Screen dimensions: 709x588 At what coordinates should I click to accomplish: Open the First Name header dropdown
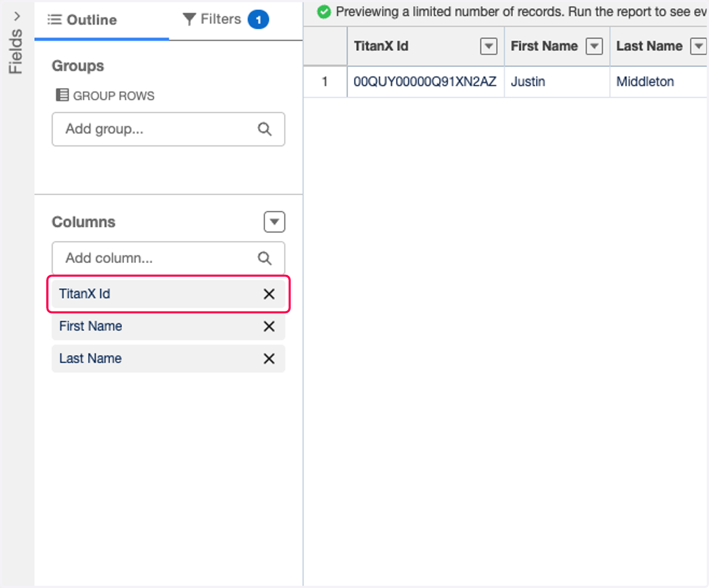click(x=594, y=46)
